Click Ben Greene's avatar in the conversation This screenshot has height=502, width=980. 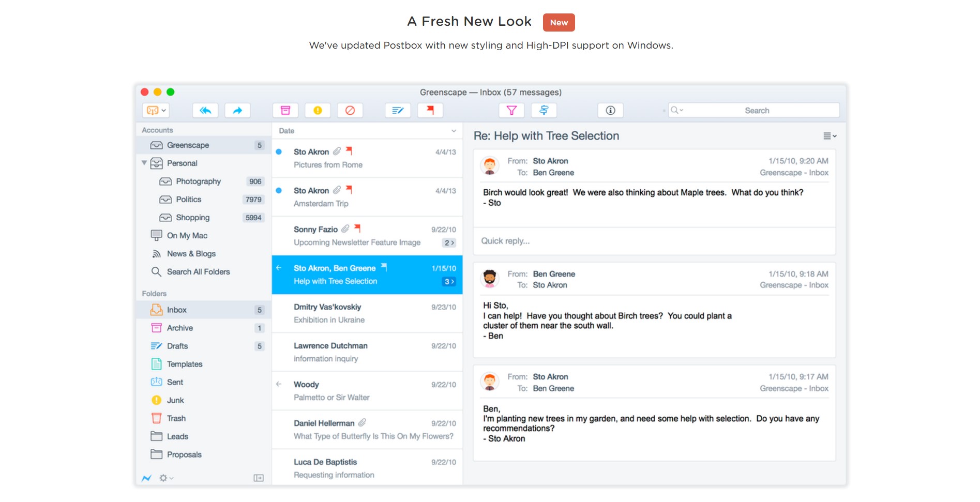pos(490,279)
